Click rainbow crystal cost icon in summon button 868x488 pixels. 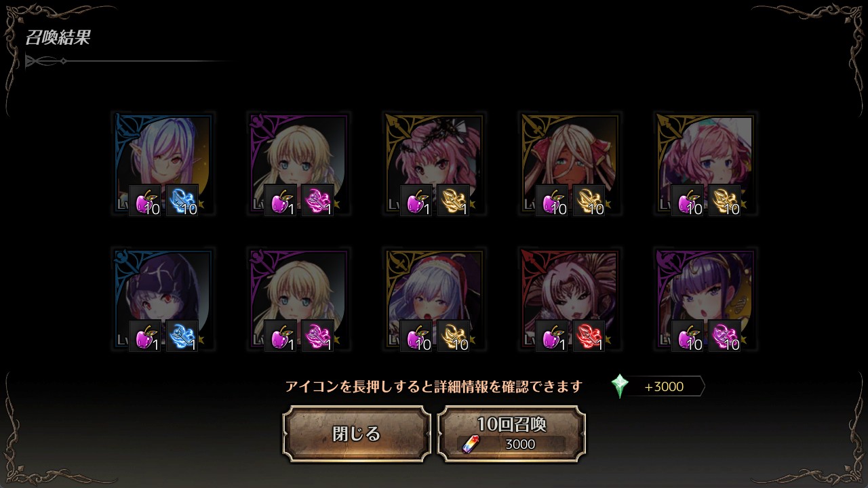469,445
